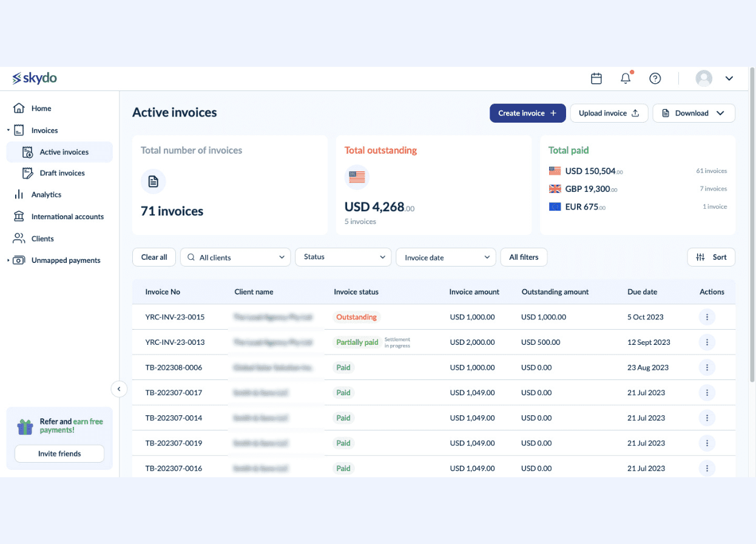Open the Skydo logo on the top left
The width and height of the screenshot is (756, 544).
click(33, 78)
